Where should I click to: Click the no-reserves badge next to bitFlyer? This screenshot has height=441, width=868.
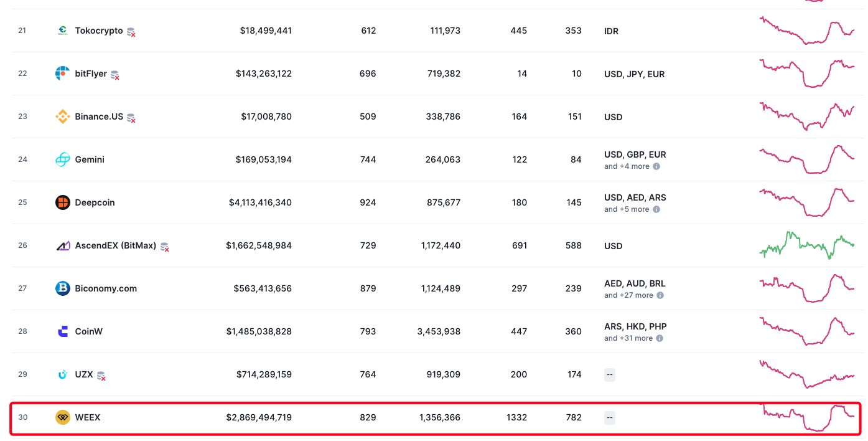114,75
